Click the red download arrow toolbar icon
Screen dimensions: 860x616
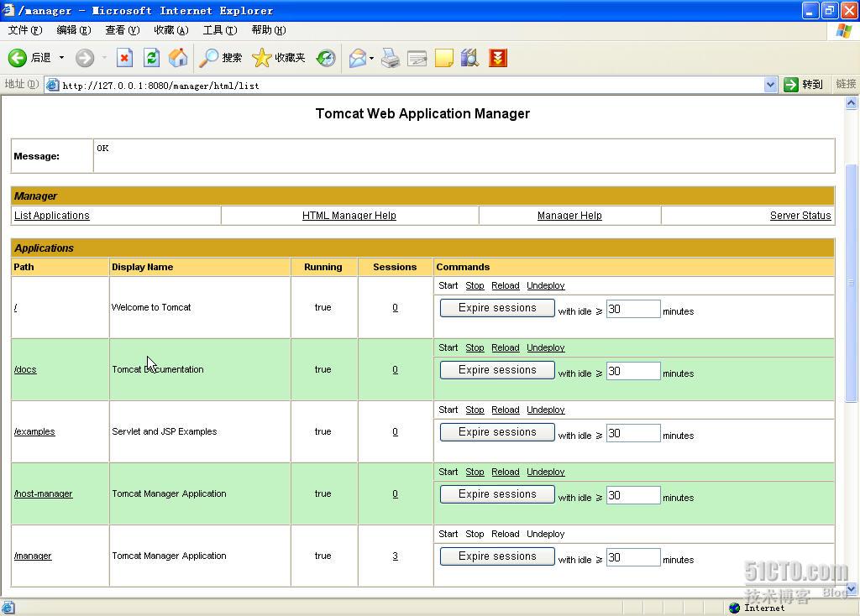click(497, 58)
